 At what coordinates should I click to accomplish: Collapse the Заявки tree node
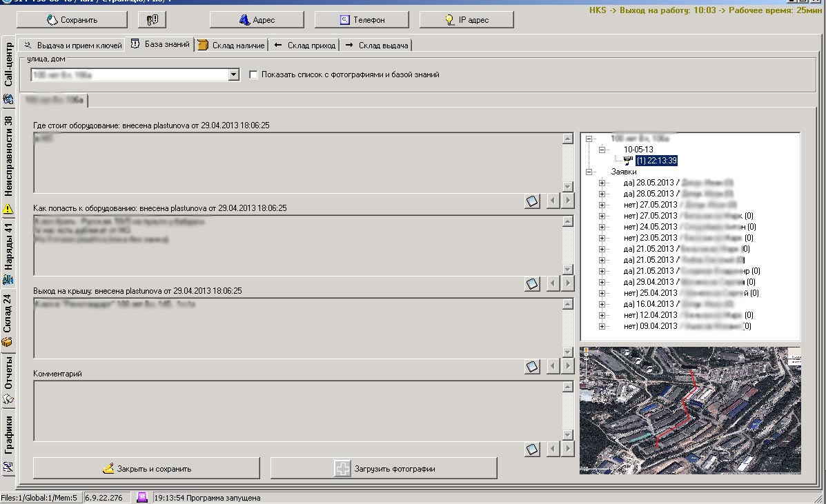(589, 172)
